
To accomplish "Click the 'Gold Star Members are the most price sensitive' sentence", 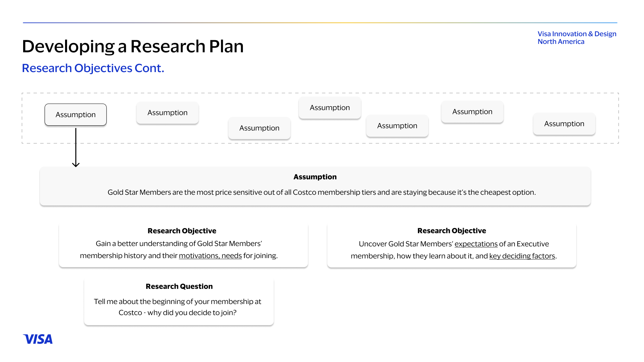I will (x=322, y=192).
